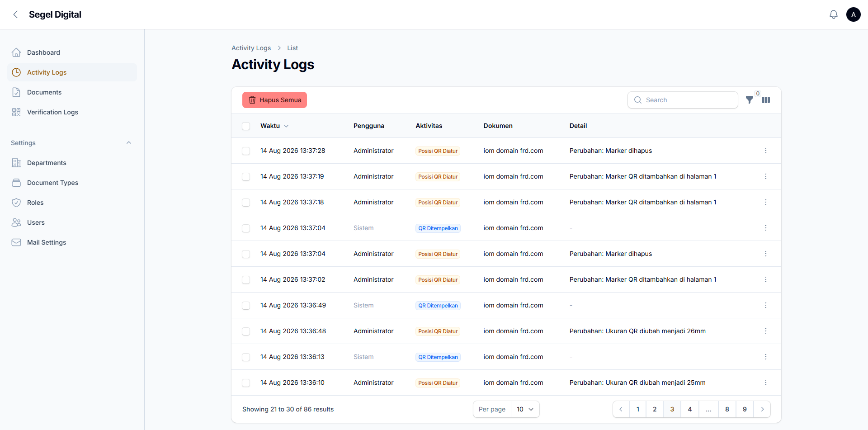Open actions menu for 13:36:49 row
Screen dimensions: 868x430
[x=766, y=305]
